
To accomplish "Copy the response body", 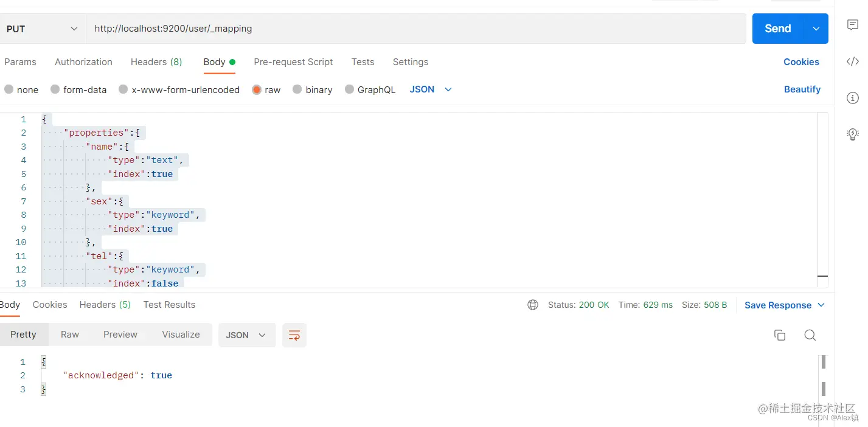I will pos(780,335).
